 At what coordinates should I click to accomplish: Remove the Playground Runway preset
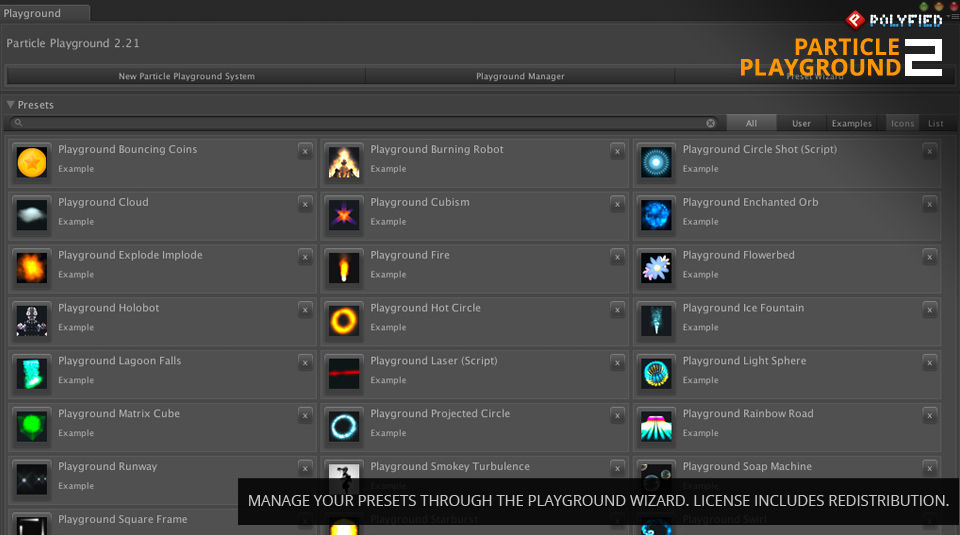[305, 468]
